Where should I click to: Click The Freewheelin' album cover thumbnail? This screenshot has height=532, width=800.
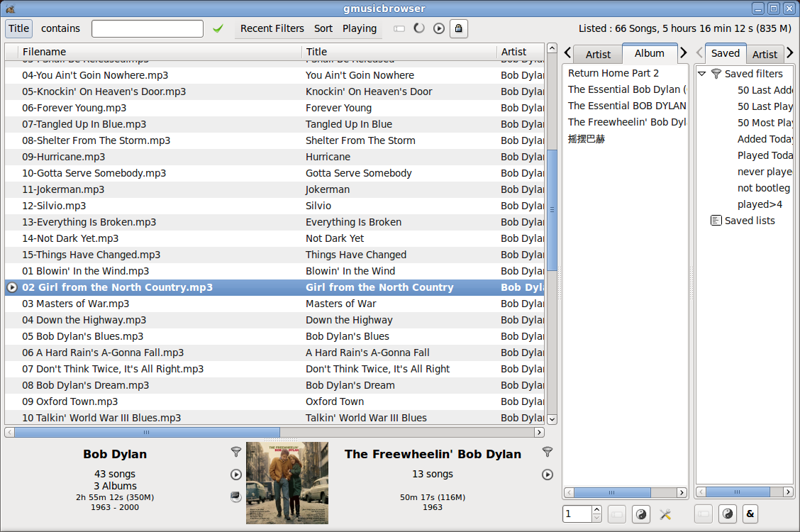point(287,483)
